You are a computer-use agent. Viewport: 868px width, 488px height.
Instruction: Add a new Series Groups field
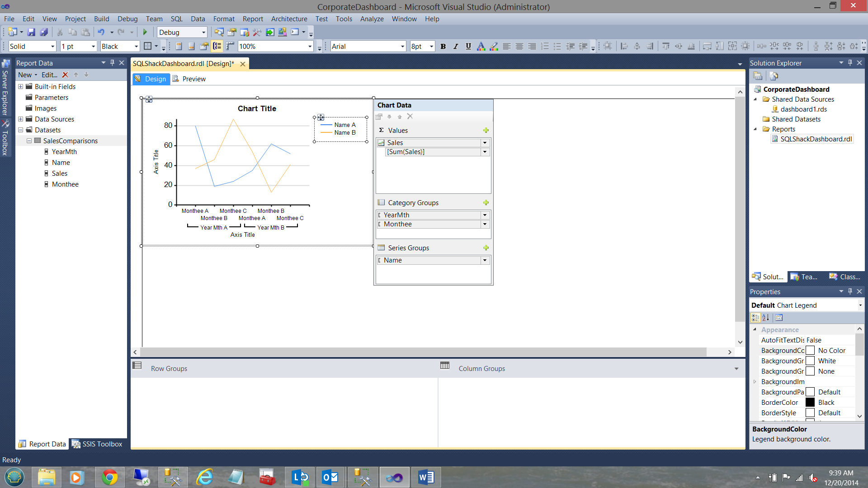[486, 248]
